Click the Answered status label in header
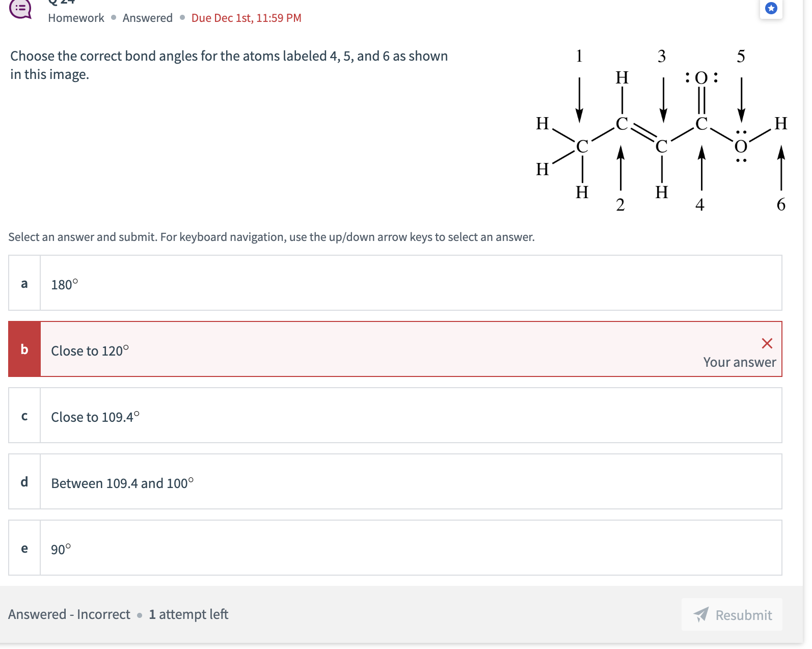The width and height of the screenshot is (812, 649). pyautogui.click(x=148, y=18)
